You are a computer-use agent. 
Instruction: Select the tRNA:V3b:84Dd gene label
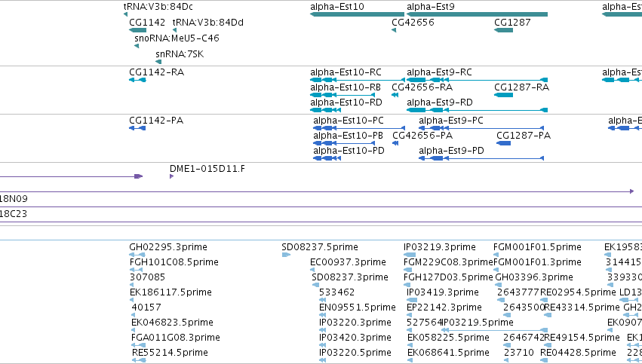pyautogui.click(x=208, y=23)
